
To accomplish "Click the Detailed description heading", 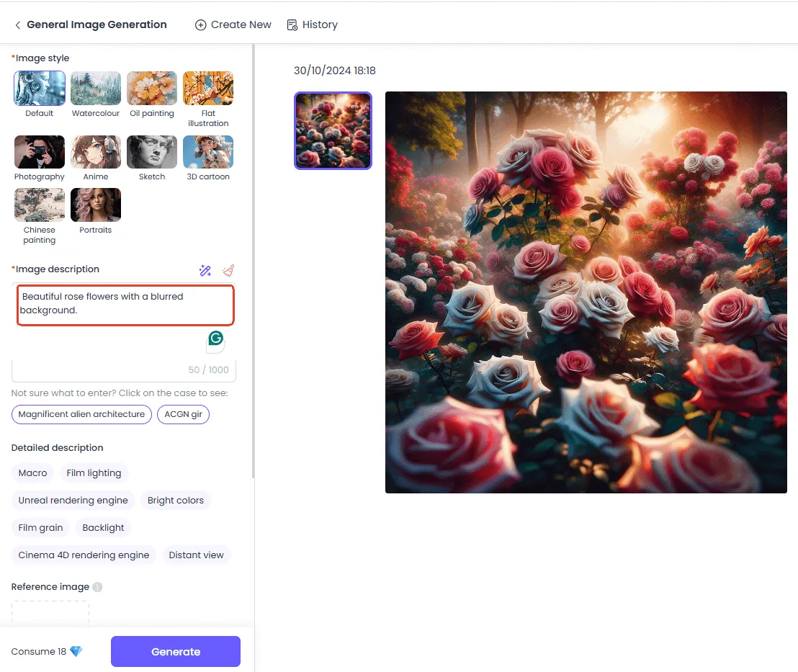I will pyautogui.click(x=57, y=448).
